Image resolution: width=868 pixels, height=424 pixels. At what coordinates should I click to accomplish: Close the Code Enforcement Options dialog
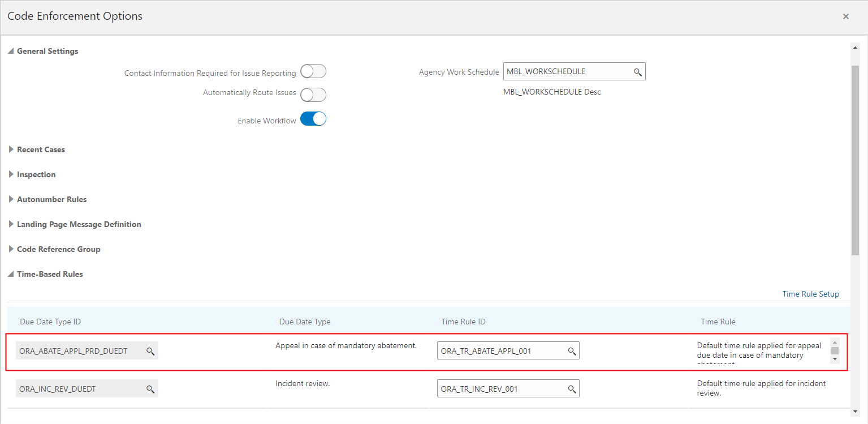click(x=845, y=16)
